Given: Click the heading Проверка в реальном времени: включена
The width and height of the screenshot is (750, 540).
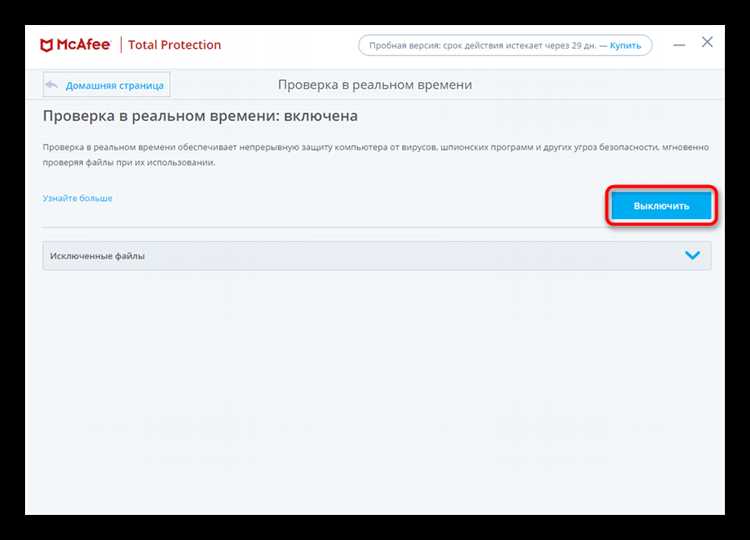Looking at the screenshot, I should tap(200, 116).
